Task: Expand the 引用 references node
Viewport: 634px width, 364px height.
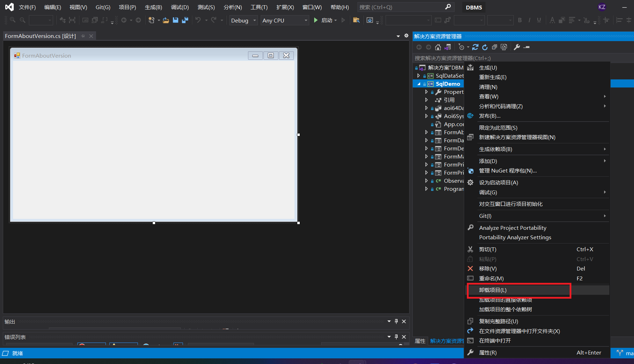Action: point(426,100)
